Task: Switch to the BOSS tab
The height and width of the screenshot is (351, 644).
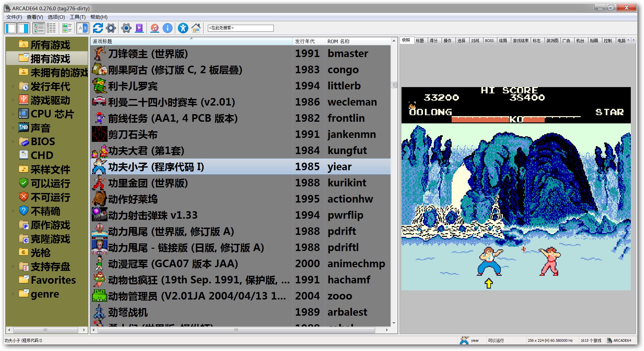Action: click(489, 41)
